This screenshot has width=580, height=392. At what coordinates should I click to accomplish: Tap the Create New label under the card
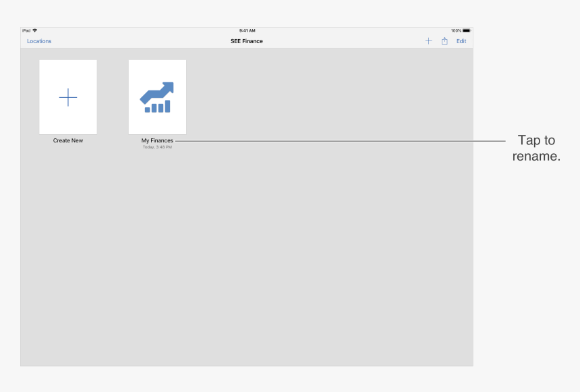click(x=67, y=140)
